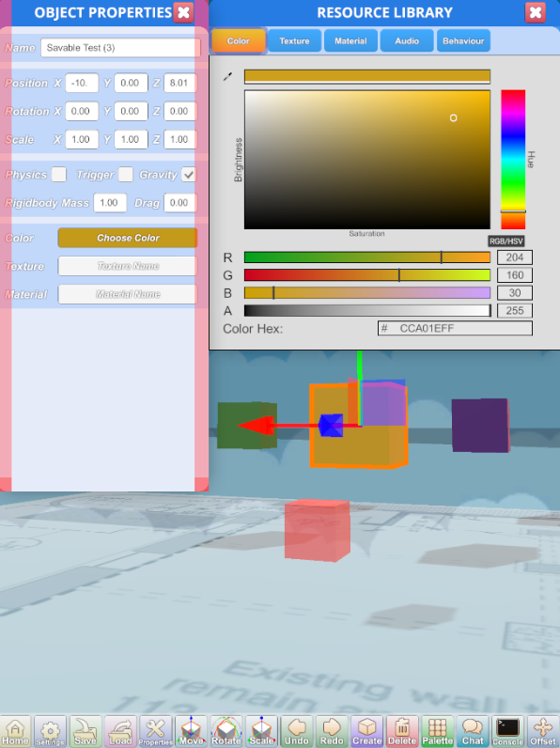Enable the Physics checkbox

point(58,175)
